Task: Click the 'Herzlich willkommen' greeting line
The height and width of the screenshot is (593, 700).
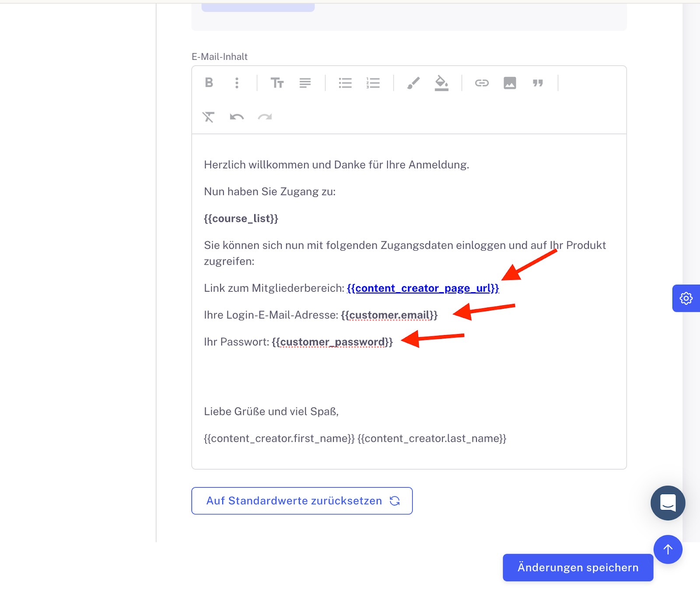Action: [336, 165]
